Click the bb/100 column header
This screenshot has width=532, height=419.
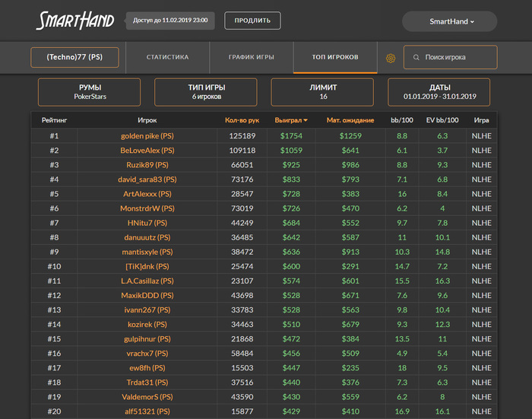[402, 120]
